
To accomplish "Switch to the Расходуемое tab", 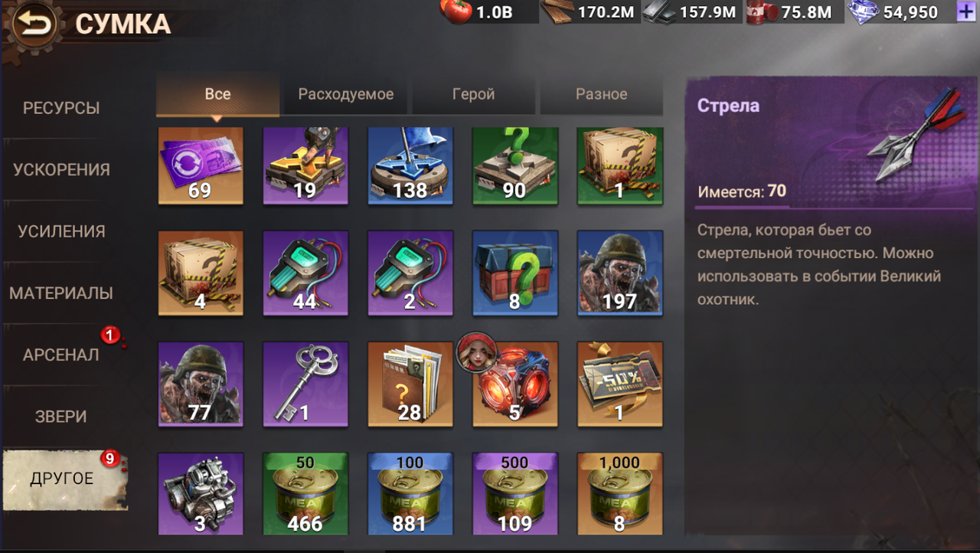I will coord(346,95).
